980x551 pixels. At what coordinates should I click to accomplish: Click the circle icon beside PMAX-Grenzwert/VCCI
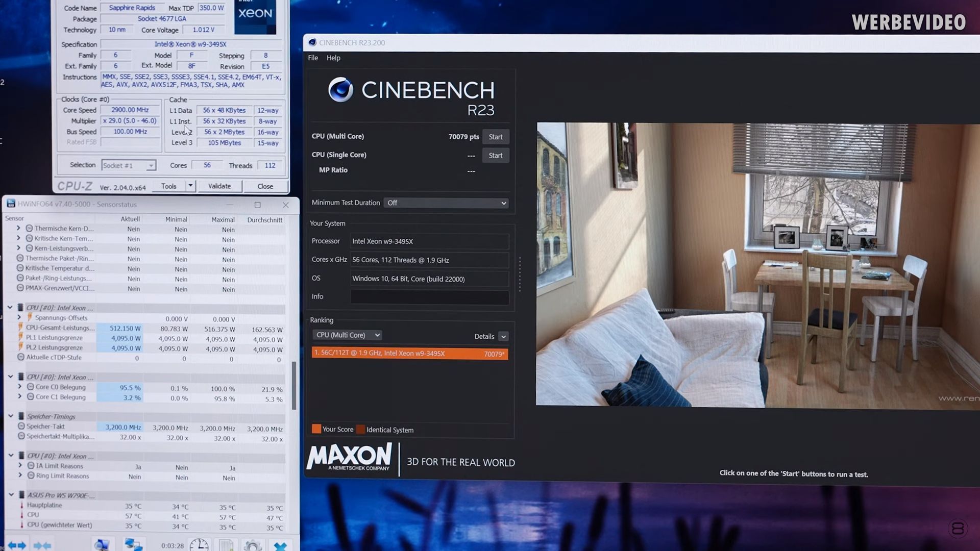point(20,288)
